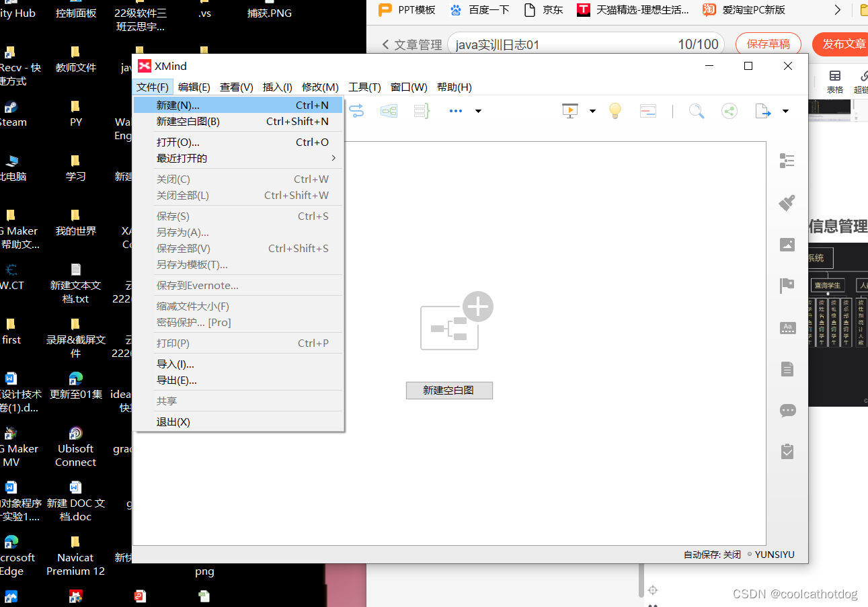868x607 pixels.
Task: Click the Summary bracket toolbar icon
Action: [422, 111]
